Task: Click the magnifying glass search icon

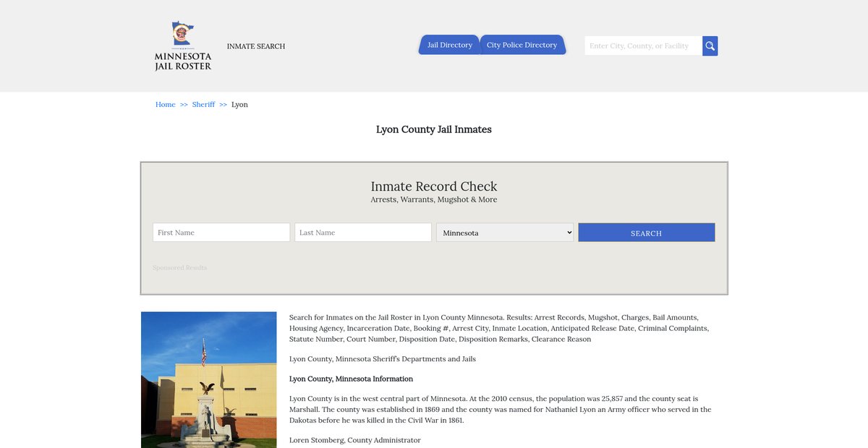Action: 710,46
